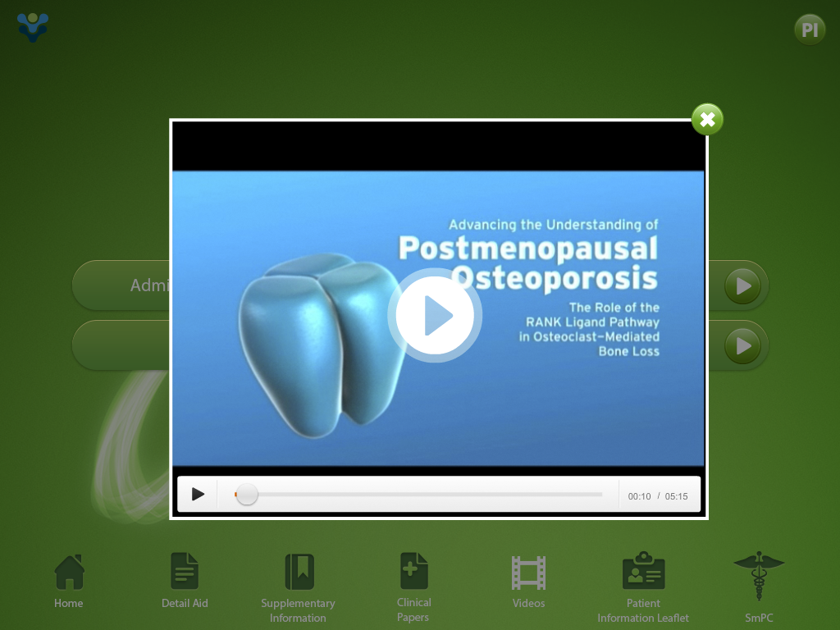
Task: Click the 'SmPC' label text
Action: pos(759,618)
